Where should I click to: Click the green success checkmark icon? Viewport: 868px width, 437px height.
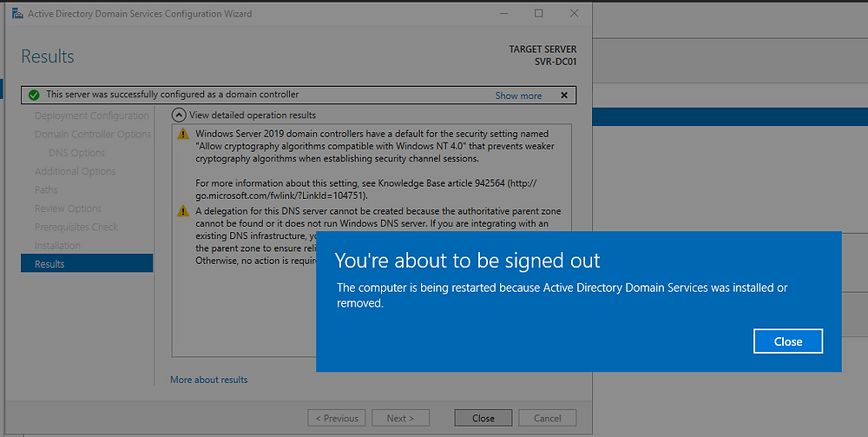click(x=34, y=95)
